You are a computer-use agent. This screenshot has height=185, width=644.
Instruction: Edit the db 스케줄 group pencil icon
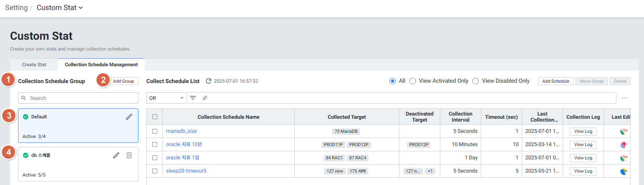(116, 155)
